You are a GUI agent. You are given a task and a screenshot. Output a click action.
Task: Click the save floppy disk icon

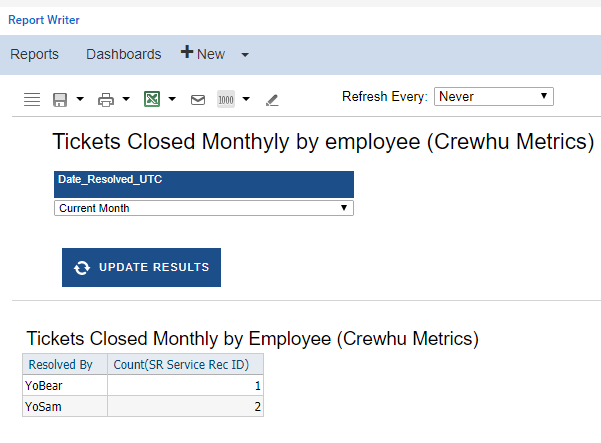[x=60, y=100]
